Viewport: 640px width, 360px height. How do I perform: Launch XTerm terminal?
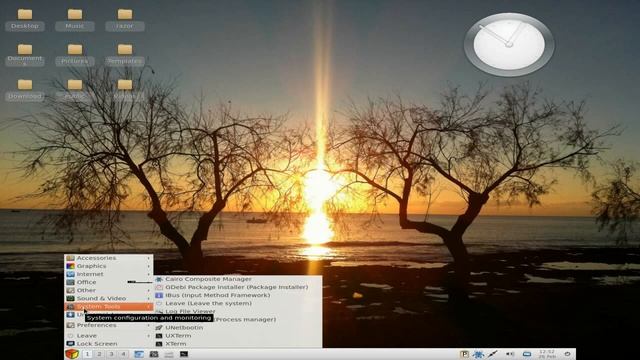[238, 344]
